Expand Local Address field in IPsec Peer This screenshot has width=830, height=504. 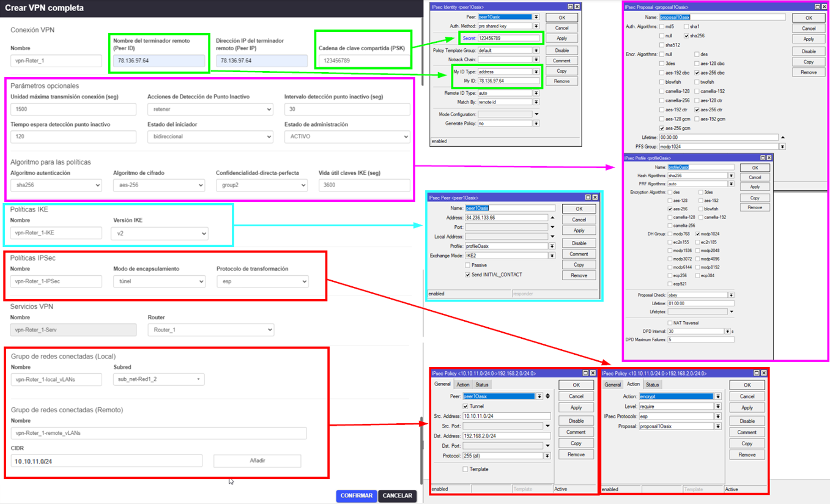[552, 237]
